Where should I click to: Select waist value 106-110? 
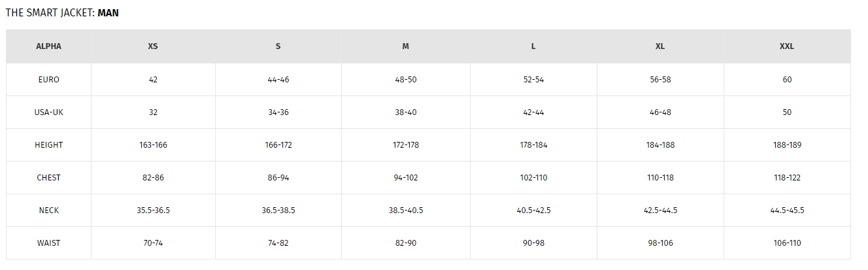pos(787,243)
